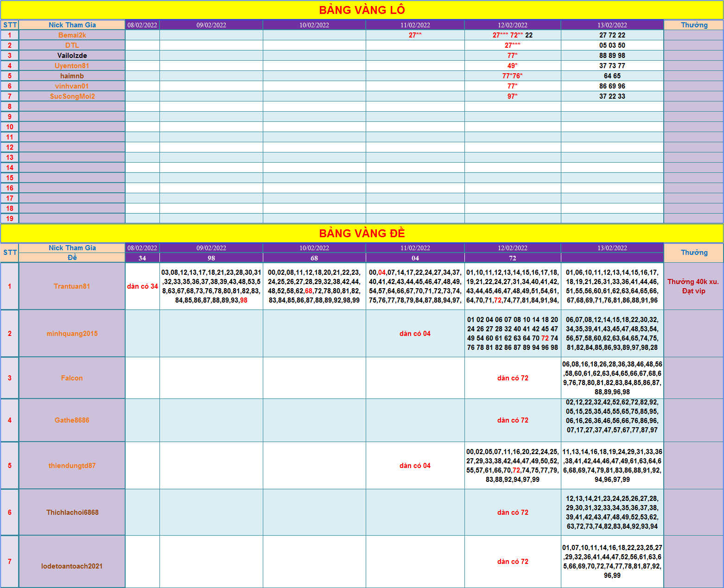The image size is (724, 588).
Task: Select the SucSongMoi2 nickname cell
Action: (72, 96)
